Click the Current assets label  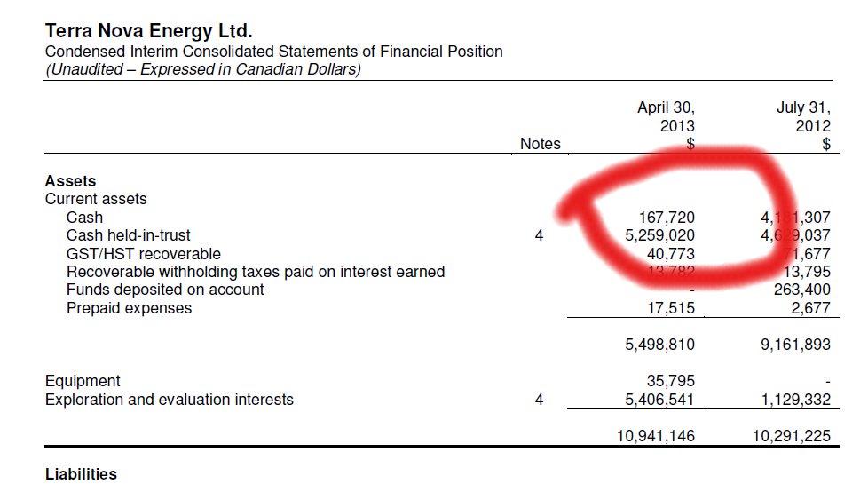(x=96, y=199)
